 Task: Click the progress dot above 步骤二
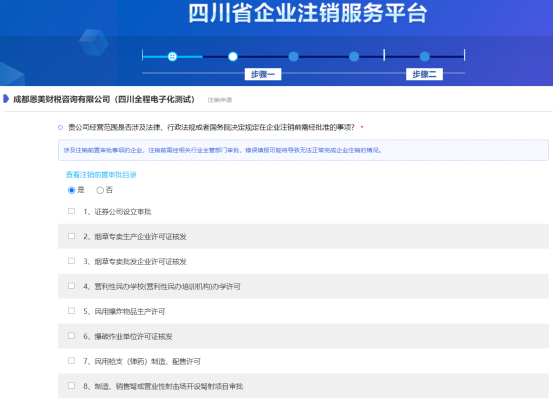425,56
